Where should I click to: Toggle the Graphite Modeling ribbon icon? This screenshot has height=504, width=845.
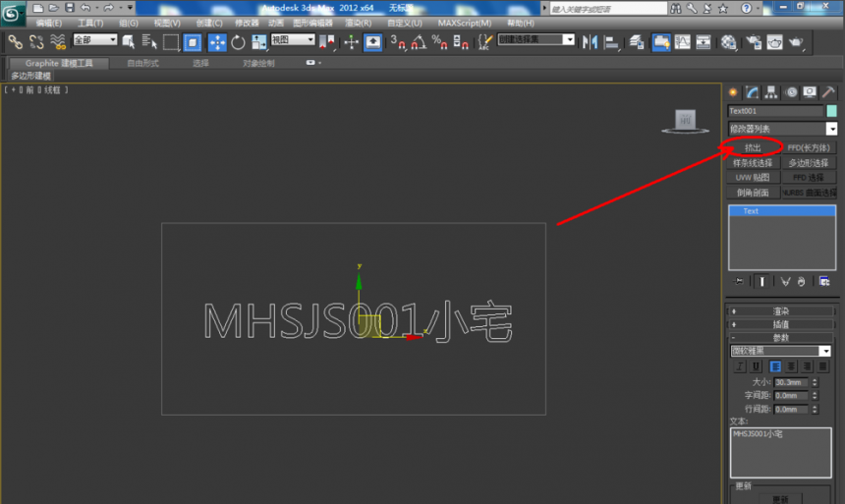tap(661, 42)
